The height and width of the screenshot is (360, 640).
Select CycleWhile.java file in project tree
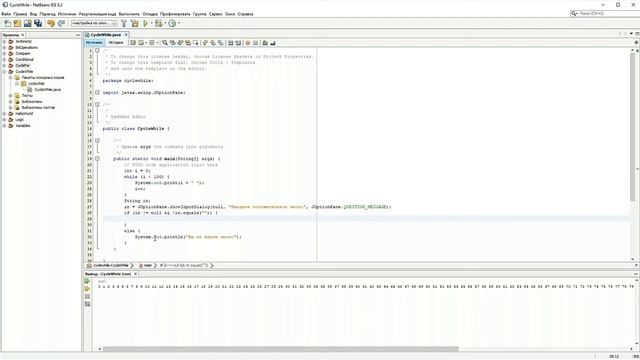47,89
